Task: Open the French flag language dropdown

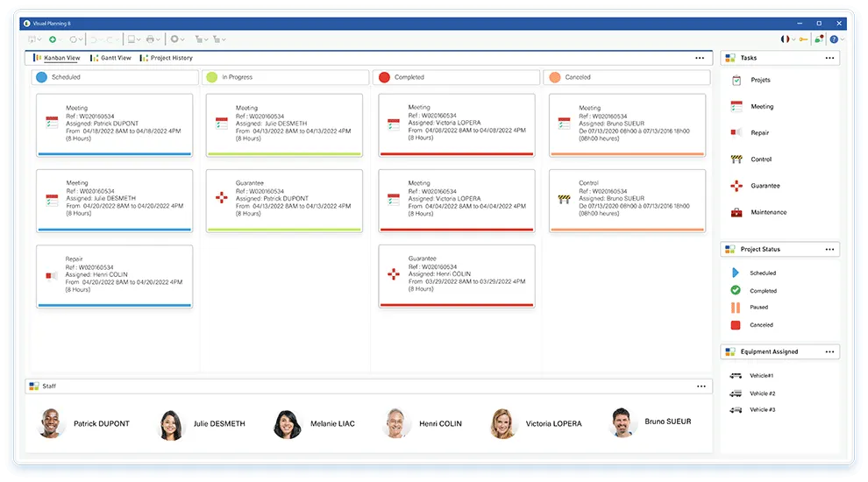Action: [786, 39]
